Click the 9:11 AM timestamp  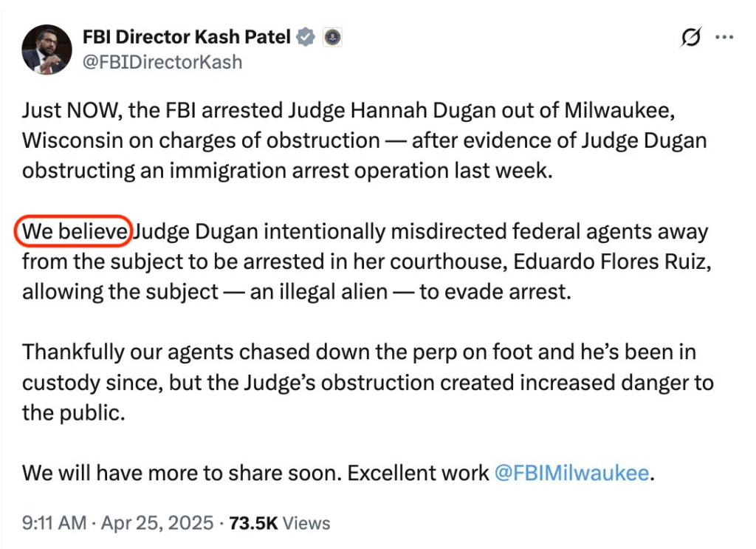55,523
